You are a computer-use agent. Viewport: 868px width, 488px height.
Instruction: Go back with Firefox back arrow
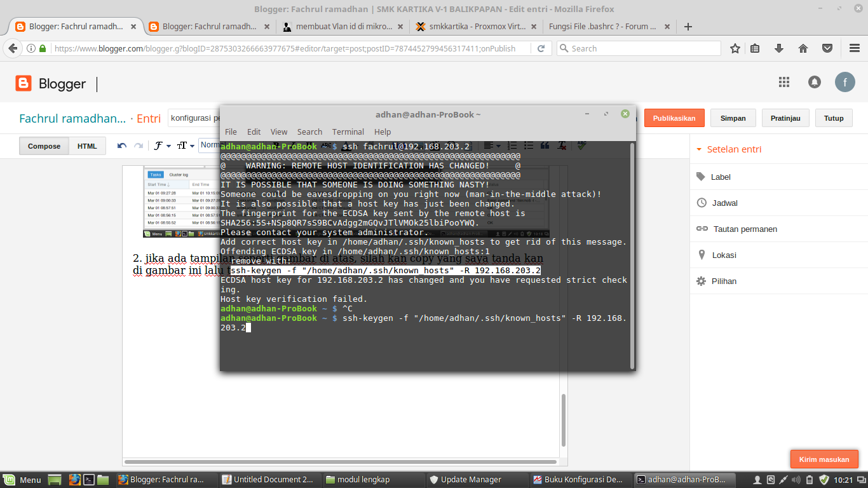(x=13, y=48)
